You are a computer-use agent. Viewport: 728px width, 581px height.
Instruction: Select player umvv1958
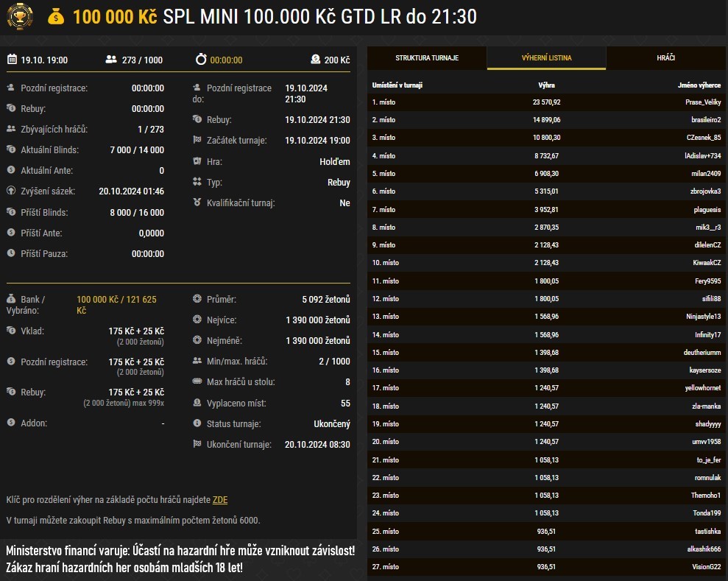coord(706,441)
